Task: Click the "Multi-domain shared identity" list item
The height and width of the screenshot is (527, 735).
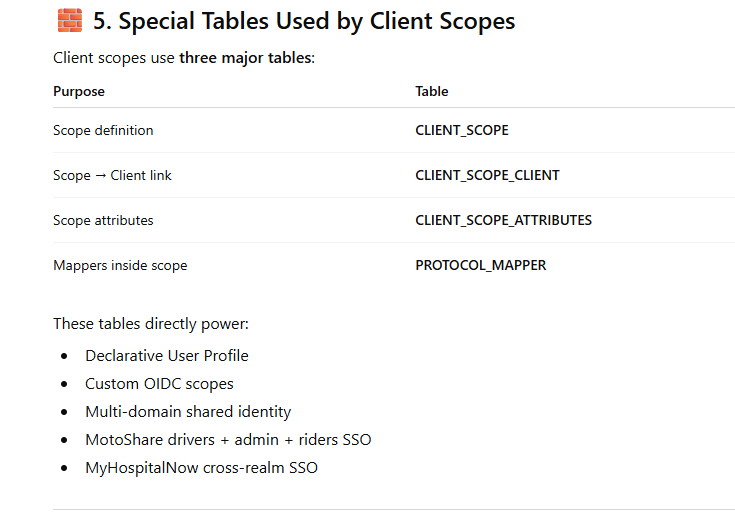Action: click(188, 412)
